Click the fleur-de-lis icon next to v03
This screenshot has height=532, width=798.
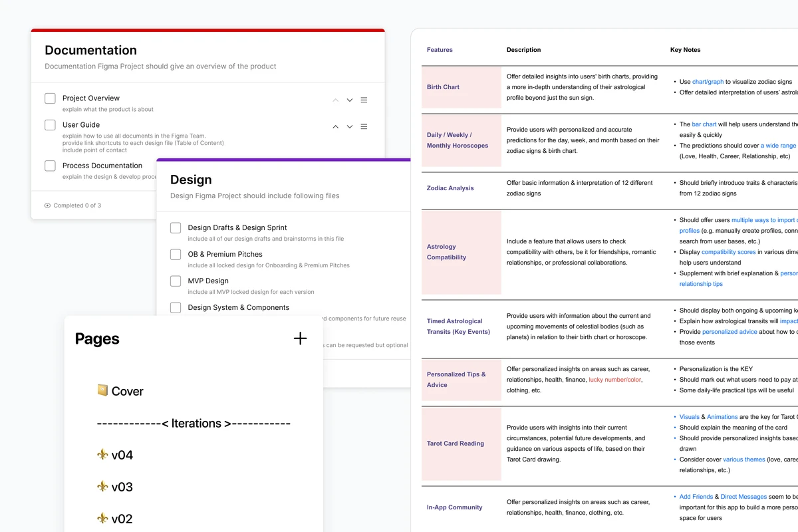coord(102,486)
